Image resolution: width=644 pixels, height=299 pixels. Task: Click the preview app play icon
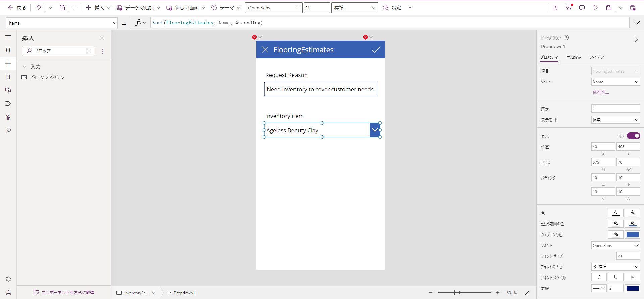pos(596,8)
